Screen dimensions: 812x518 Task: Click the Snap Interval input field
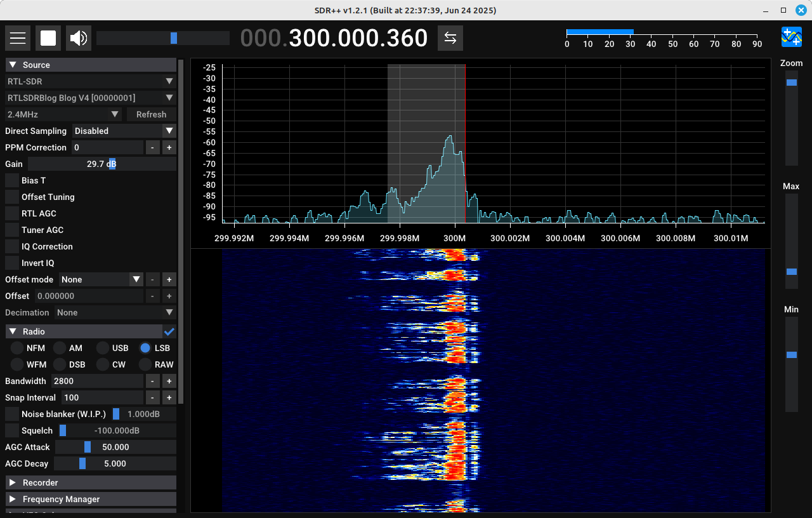[102, 397]
